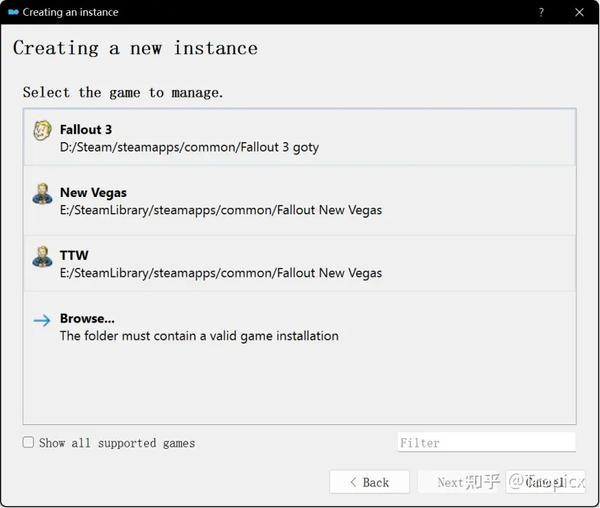Focus the Filter input field
This screenshot has height=508, width=600.
pos(487,443)
